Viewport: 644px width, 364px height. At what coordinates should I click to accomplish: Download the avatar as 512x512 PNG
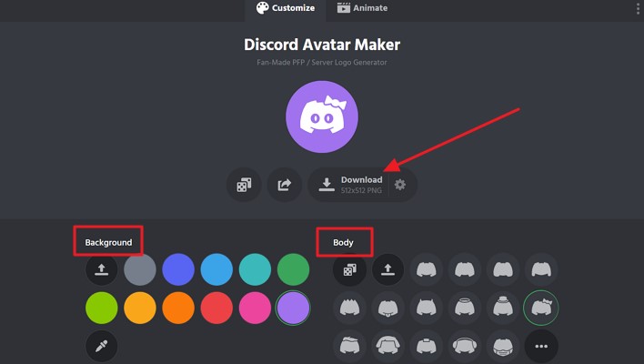pos(349,185)
